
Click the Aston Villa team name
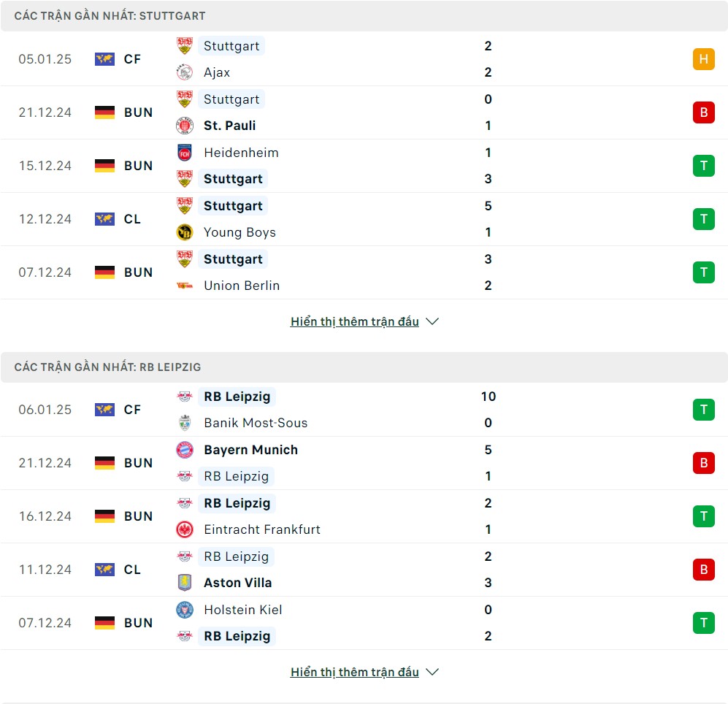point(238,582)
